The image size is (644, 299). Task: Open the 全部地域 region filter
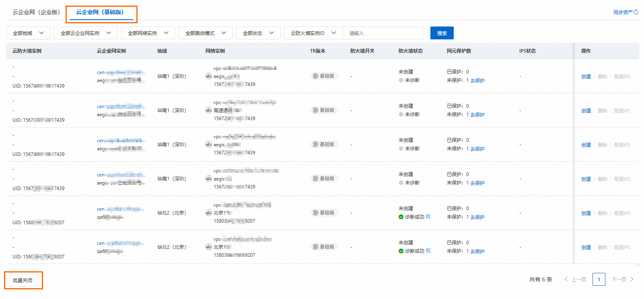28,33
